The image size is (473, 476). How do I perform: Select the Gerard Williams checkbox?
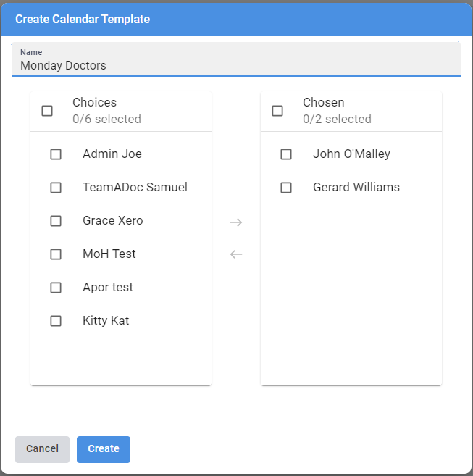pos(286,188)
